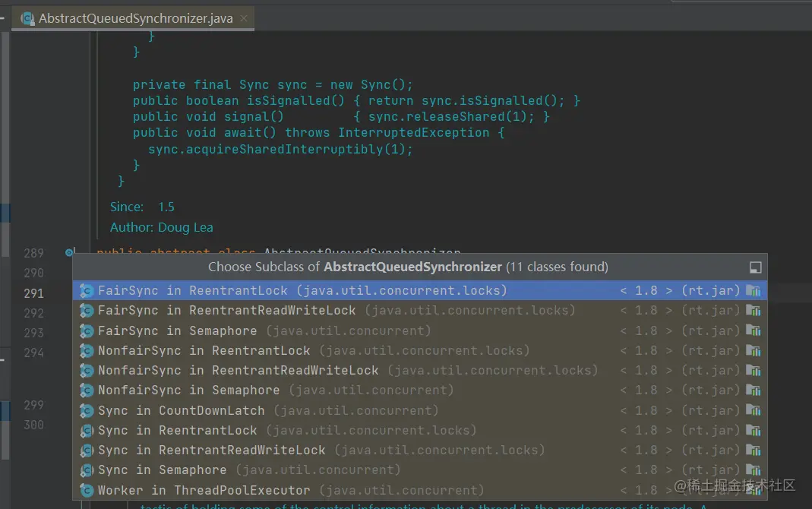Image resolution: width=812 pixels, height=509 pixels.
Task: Click Java class icon on editor tab
Action: point(27,19)
